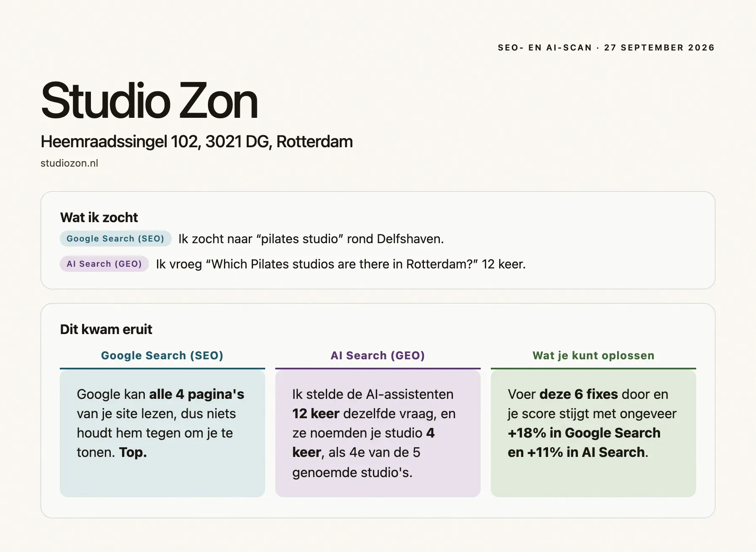Open the studiozon.nl website link
The height and width of the screenshot is (552, 756).
69,163
